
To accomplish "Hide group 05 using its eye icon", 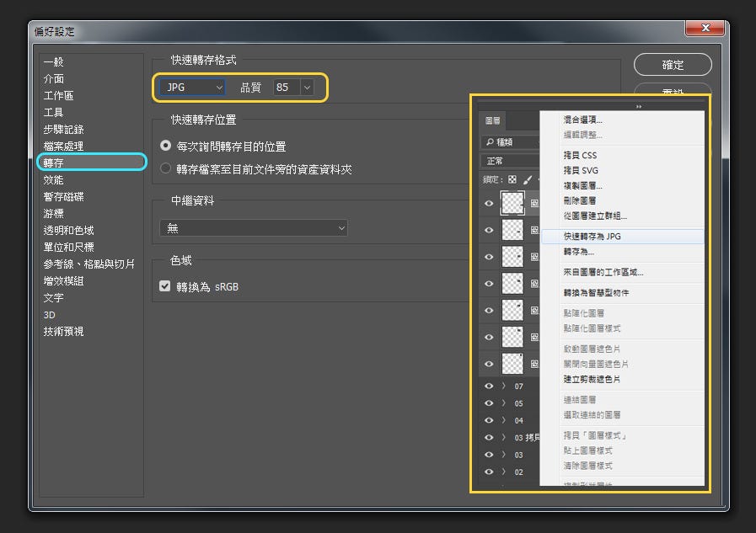I will tap(489, 403).
